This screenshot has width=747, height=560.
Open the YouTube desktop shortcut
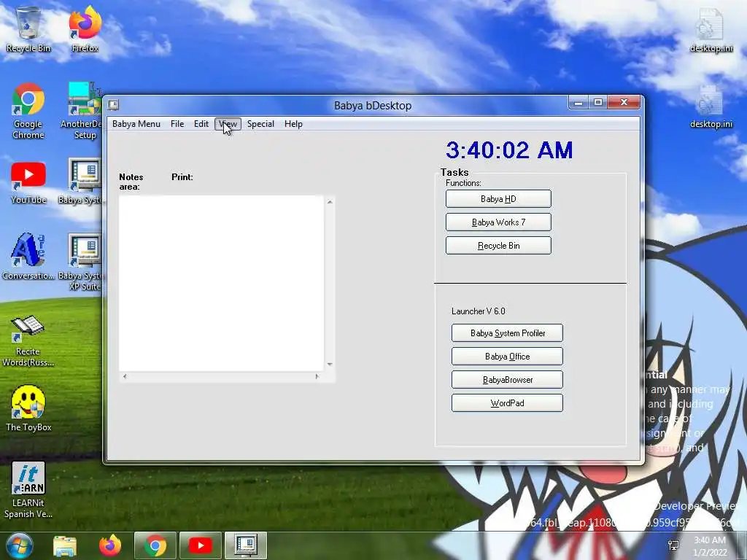pyautogui.click(x=28, y=183)
